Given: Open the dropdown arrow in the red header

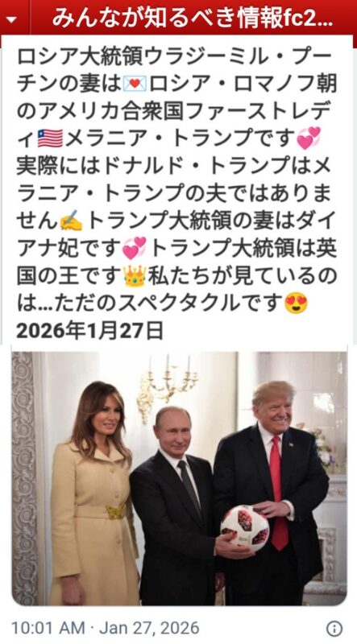Looking at the screenshot, I should click(13, 19).
